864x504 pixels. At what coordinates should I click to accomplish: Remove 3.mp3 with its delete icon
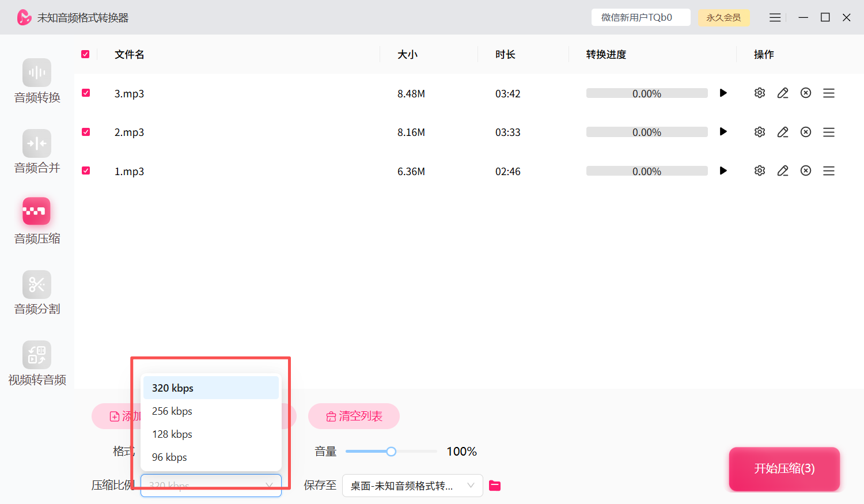click(806, 93)
